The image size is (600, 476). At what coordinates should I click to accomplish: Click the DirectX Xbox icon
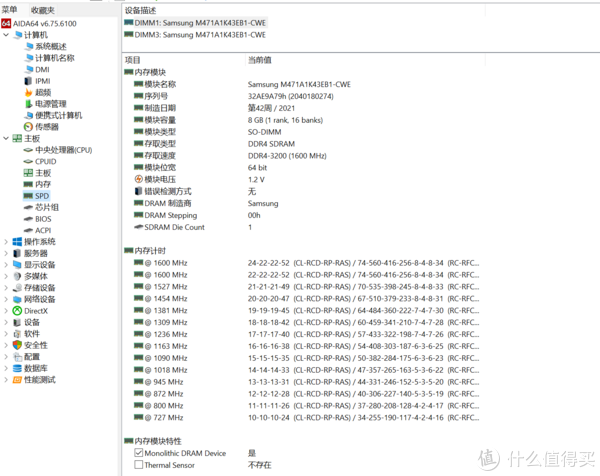pyautogui.click(x=17, y=311)
